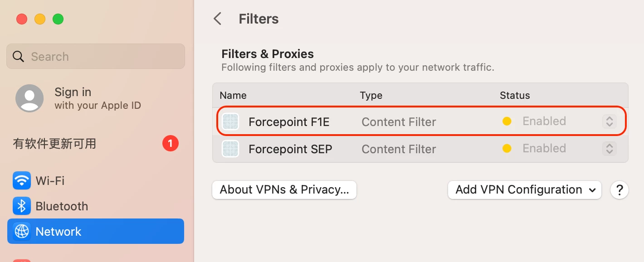This screenshot has height=262, width=644.
Task: Open Forcepoint SEP status stepper
Action: pos(610,149)
